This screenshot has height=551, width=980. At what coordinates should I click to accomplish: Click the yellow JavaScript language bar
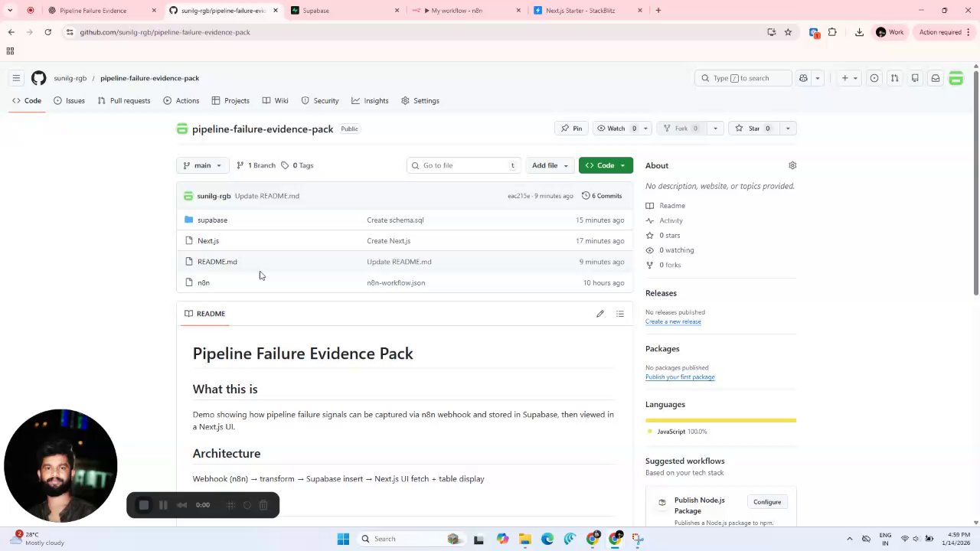pyautogui.click(x=720, y=420)
